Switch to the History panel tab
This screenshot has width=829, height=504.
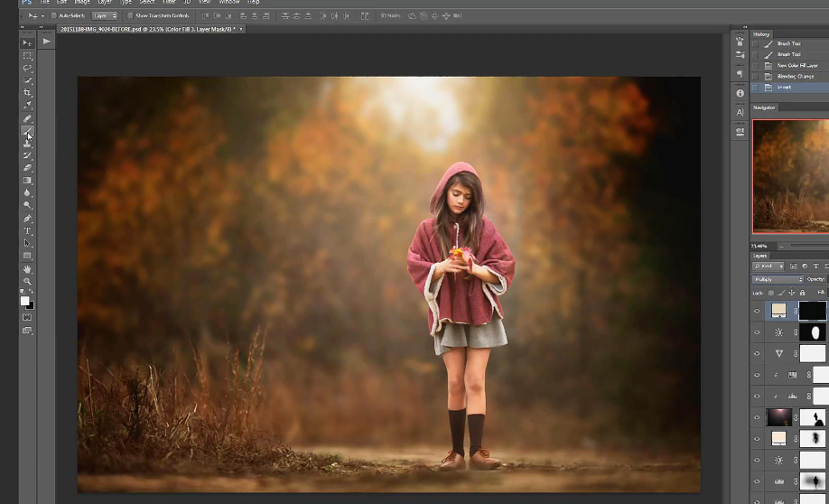(761, 34)
